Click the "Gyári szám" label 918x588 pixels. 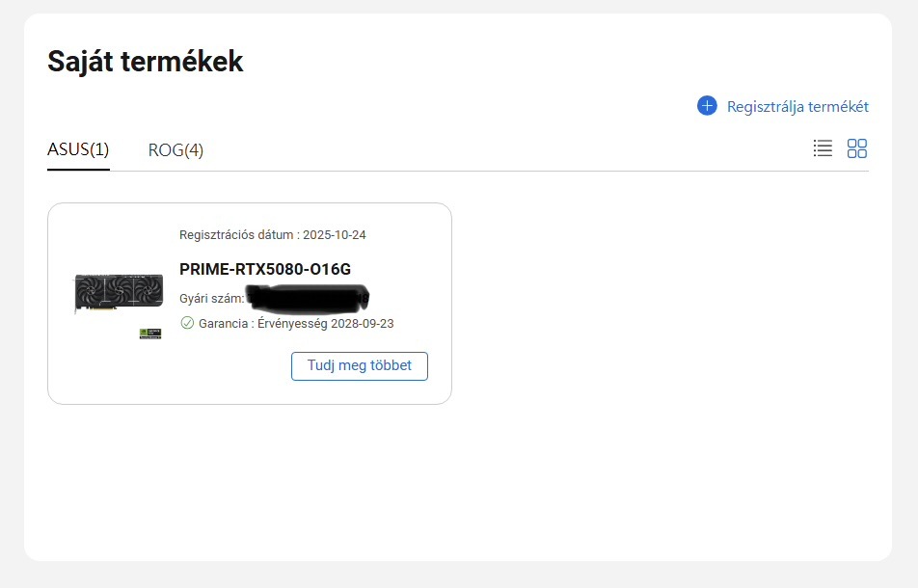(210, 298)
